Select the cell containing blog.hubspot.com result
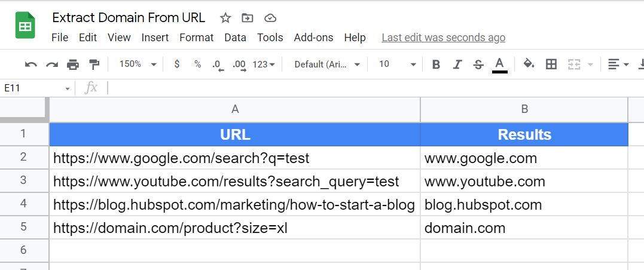This screenshot has height=270, width=644. 524,205
